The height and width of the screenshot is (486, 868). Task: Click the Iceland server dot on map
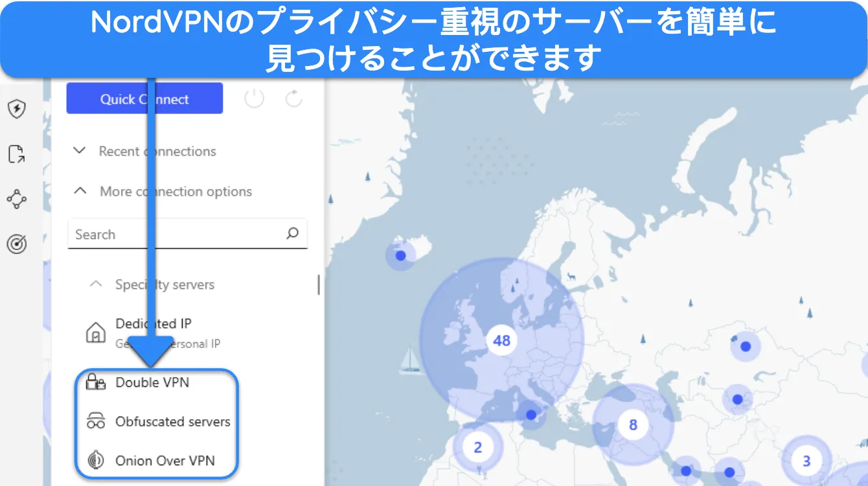(x=400, y=256)
